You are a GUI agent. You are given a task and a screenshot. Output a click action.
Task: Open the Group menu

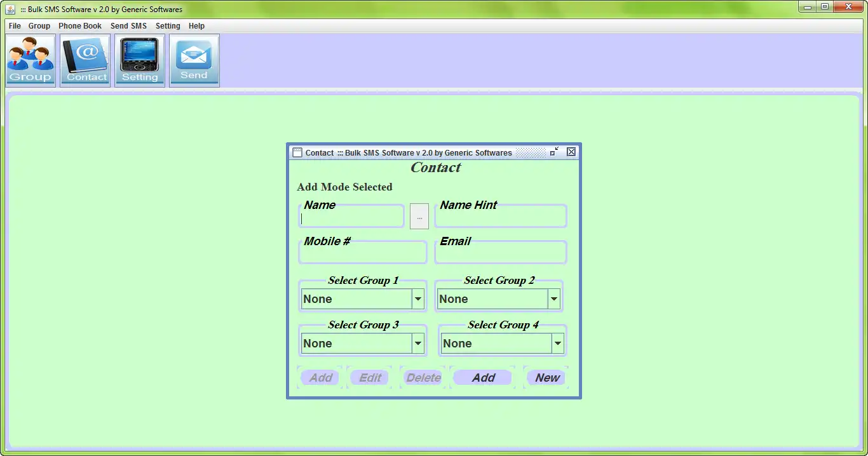tap(39, 26)
